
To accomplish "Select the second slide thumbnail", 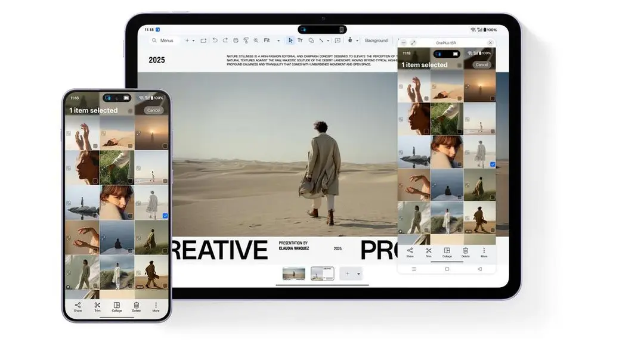I will 323,273.
